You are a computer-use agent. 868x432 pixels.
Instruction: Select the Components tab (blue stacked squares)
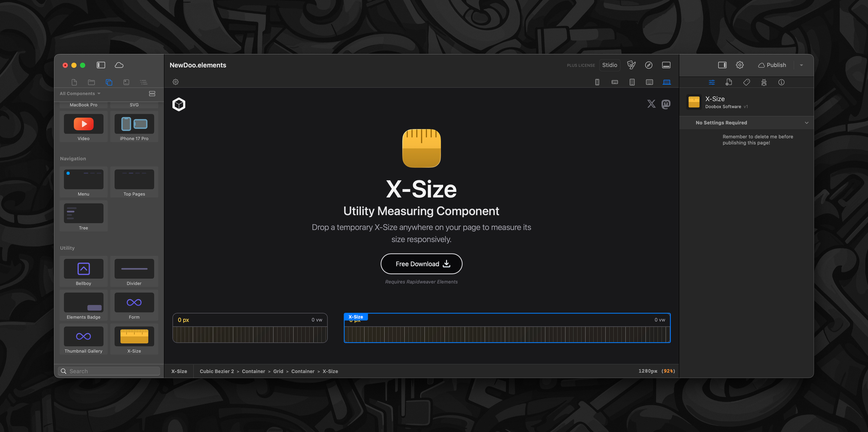(109, 82)
